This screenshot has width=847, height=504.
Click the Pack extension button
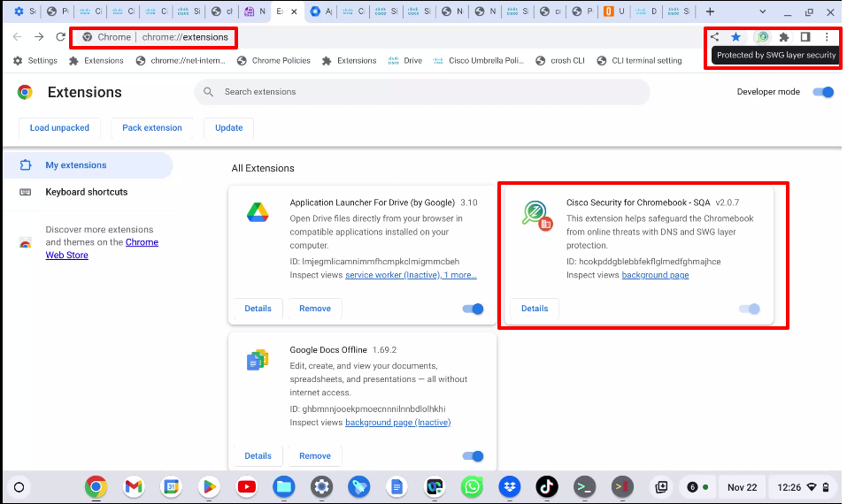(x=152, y=128)
